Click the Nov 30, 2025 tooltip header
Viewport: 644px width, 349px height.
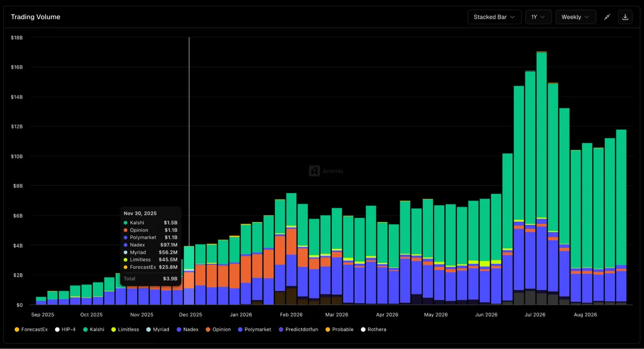tap(140, 213)
